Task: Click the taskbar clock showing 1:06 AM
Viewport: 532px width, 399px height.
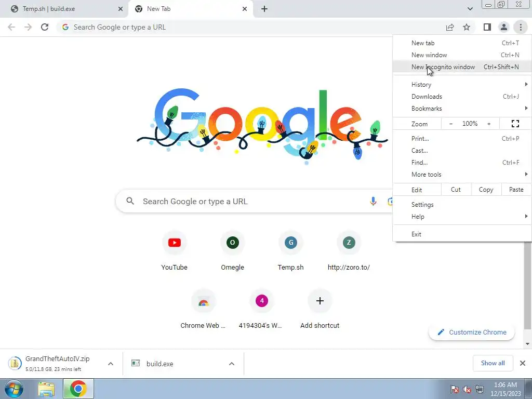Action: [x=506, y=389]
